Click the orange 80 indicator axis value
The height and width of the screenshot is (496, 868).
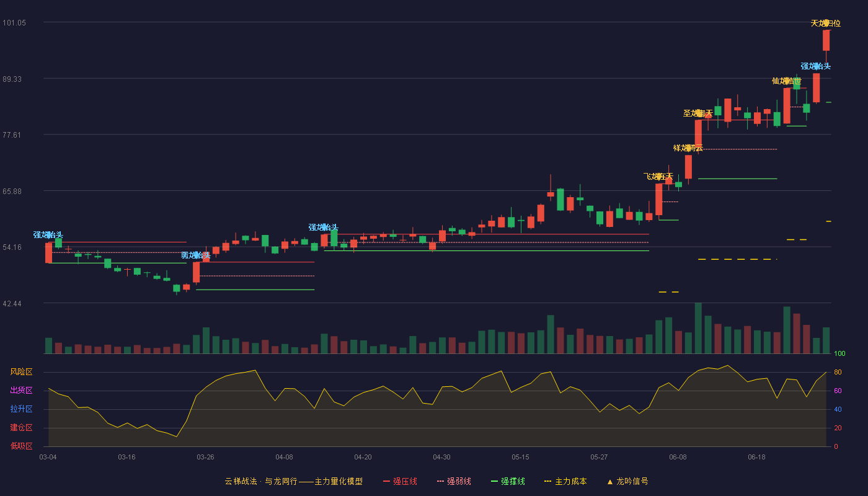tap(837, 372)
